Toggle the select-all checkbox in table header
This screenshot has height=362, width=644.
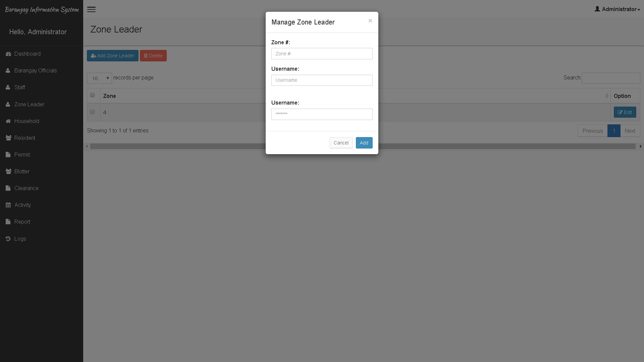pos(93,95)
